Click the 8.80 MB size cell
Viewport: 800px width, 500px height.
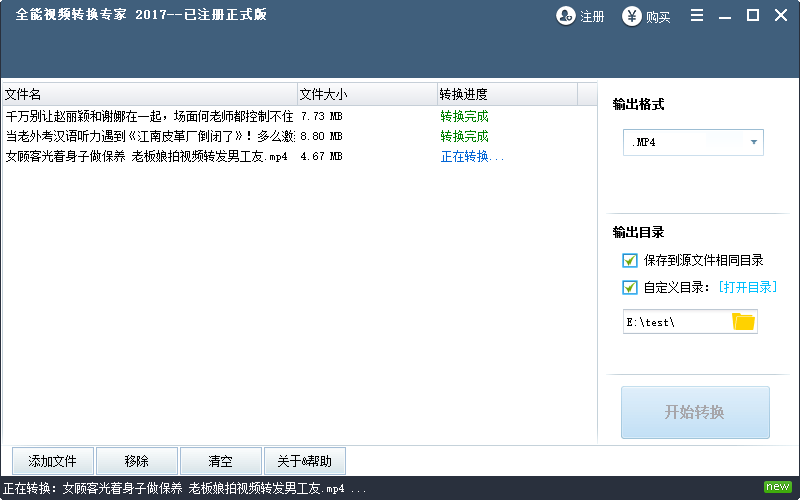coord(321,136)
